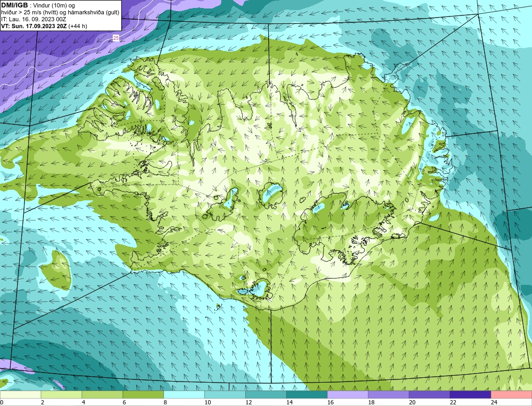Click the dark teal 14–16 m/s legend swatch
532x406 pixels.
[307, 394]
